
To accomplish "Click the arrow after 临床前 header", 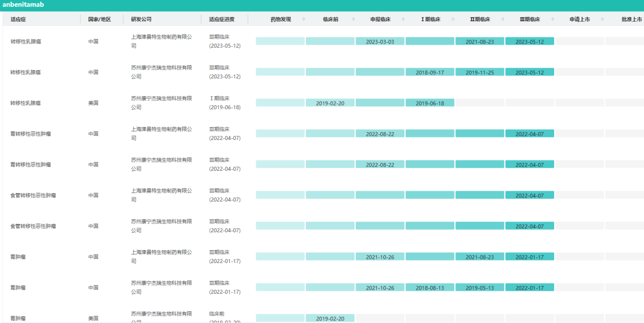I will pos(353,19).
